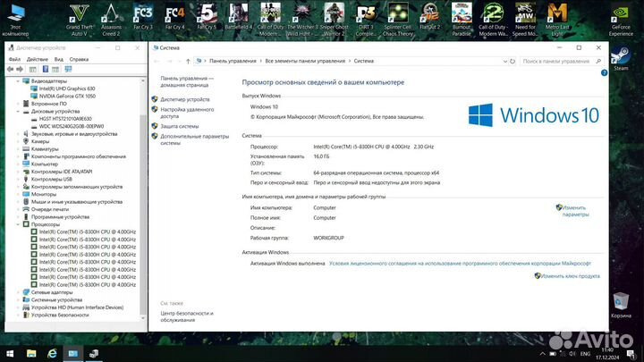
Task: Launch Far Cry 4 shortcut
Action: [x=175, y=17]
